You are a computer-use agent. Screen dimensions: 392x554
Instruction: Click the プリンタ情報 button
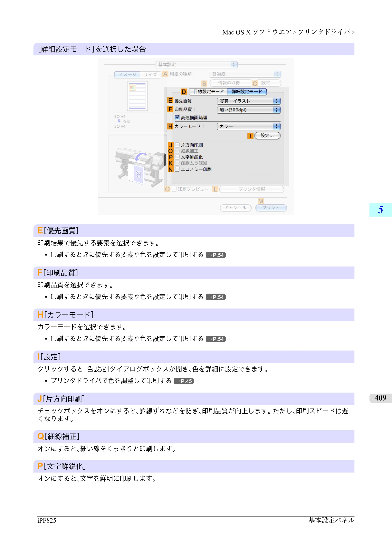252,189
